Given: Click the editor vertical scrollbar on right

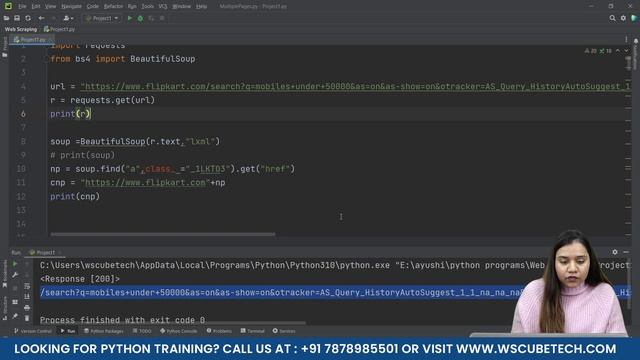Looking at the screenshot, I should (628, 62).
